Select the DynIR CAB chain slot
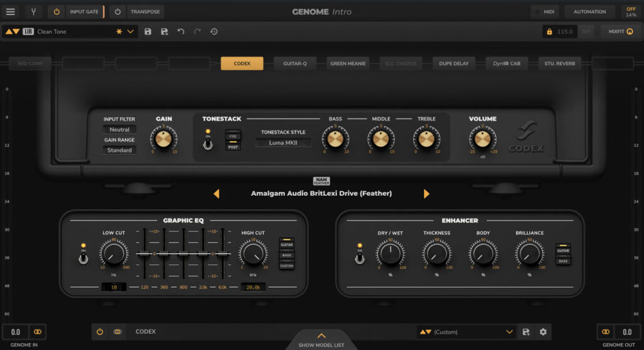Image resolution: width=644 pixels, height=350 pixels. [x=507, y=64]
